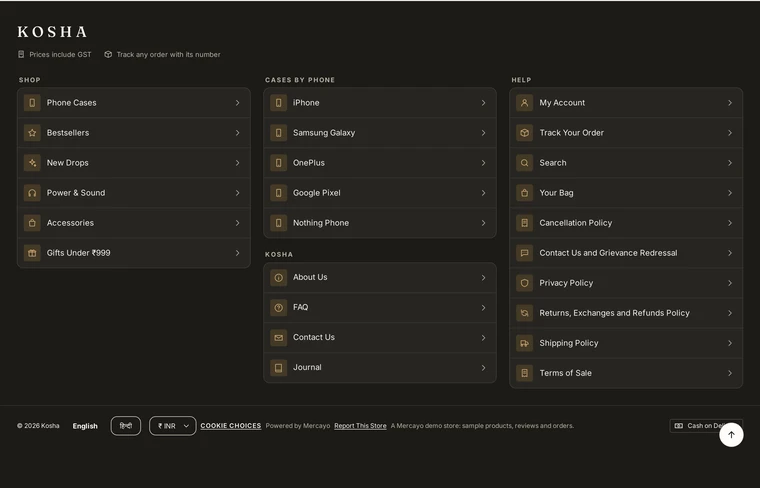Open the New Drops link
Image resolution: width=760 pixels, height=488 pixels.
134,163
